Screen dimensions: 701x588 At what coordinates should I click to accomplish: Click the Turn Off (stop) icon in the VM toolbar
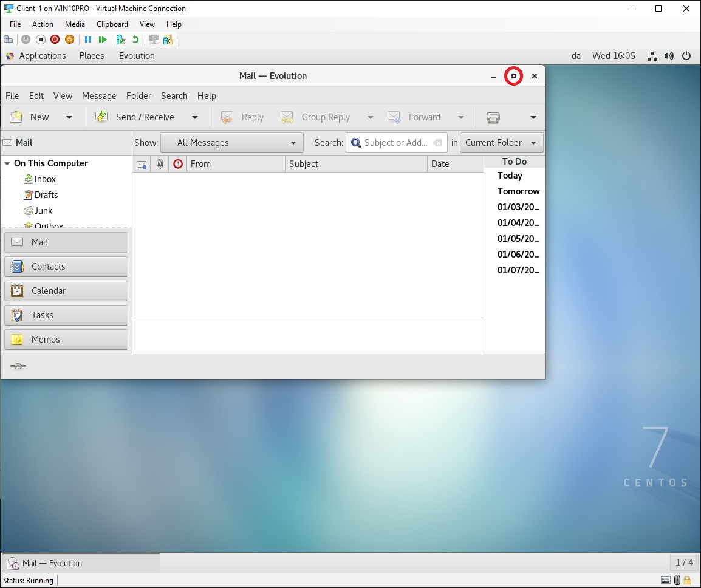tap(40, 39)
